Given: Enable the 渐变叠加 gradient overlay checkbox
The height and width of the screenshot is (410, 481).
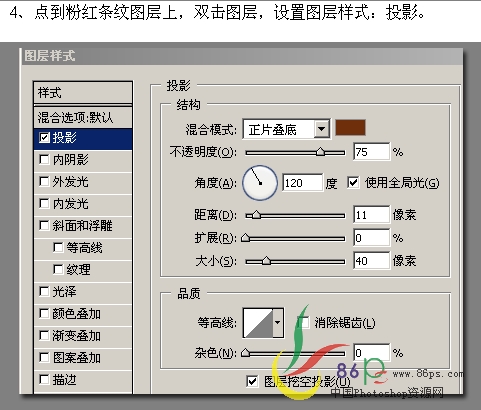Looking at the screenshot, I should point(44,335).
